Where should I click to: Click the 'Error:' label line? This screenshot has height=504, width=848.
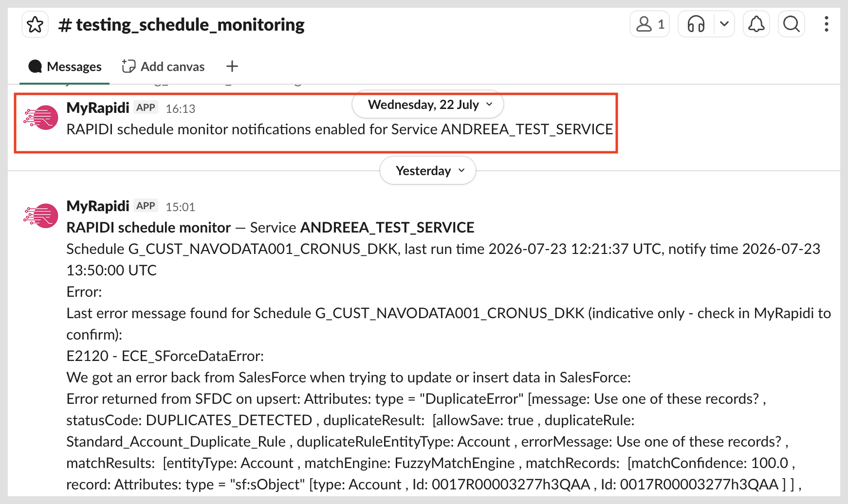click(x=84, y=292)
